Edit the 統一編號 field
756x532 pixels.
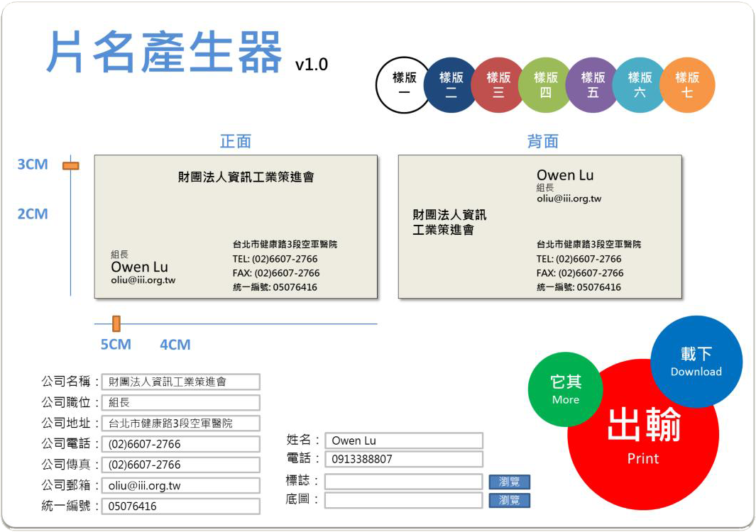[x=181, y=506]
